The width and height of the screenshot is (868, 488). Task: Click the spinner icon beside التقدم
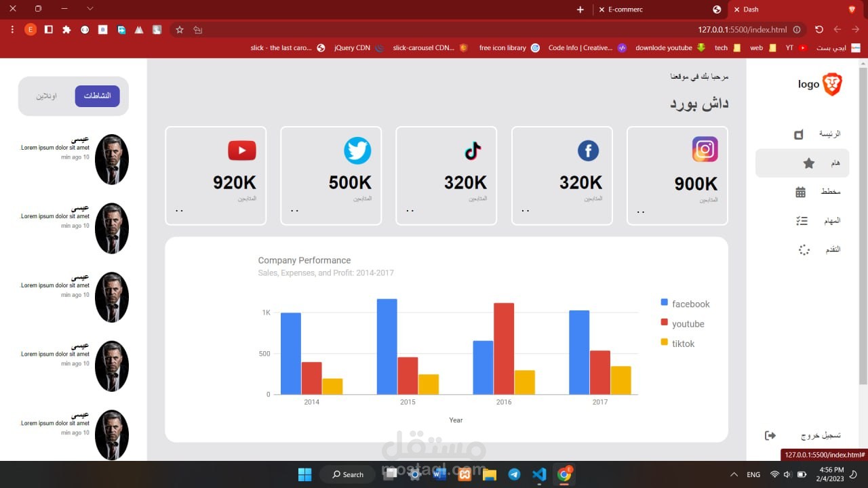click(804, 250)
